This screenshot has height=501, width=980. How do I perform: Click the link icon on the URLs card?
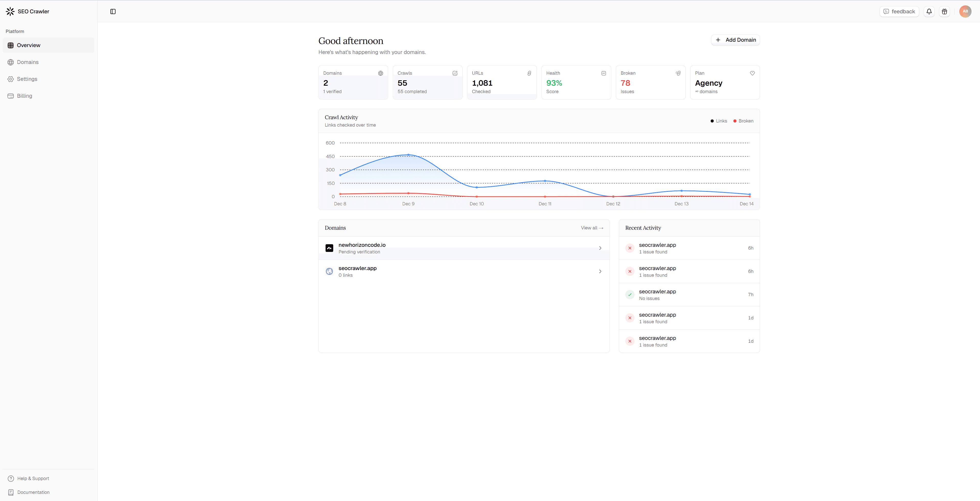tap(529, 73)
